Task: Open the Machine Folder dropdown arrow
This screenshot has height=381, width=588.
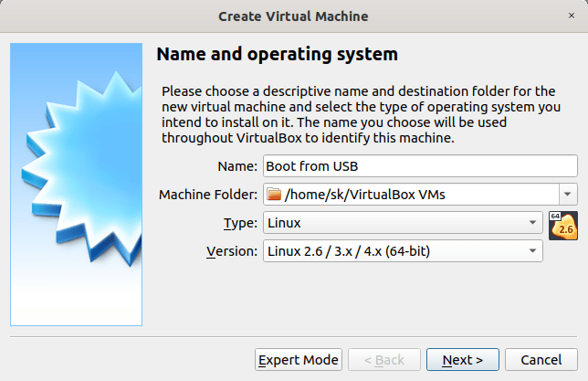Action: pyautogui.click(x=568, y=195)
